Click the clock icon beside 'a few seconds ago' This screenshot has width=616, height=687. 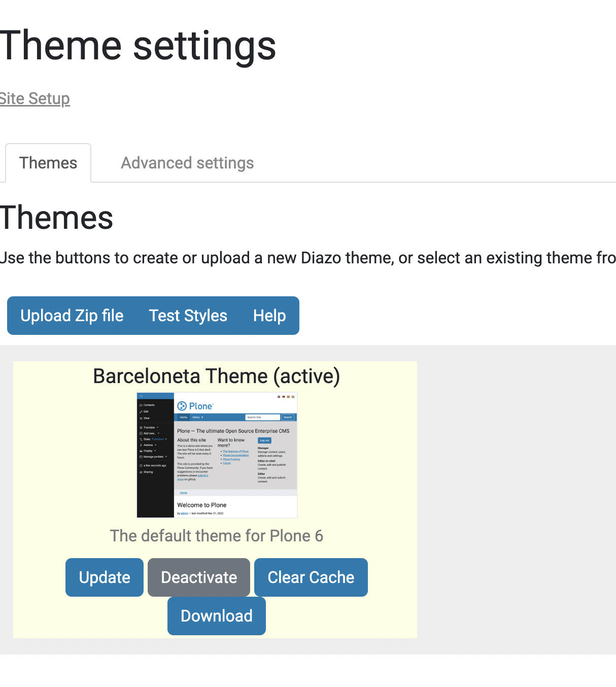click(x=141, y=466)
